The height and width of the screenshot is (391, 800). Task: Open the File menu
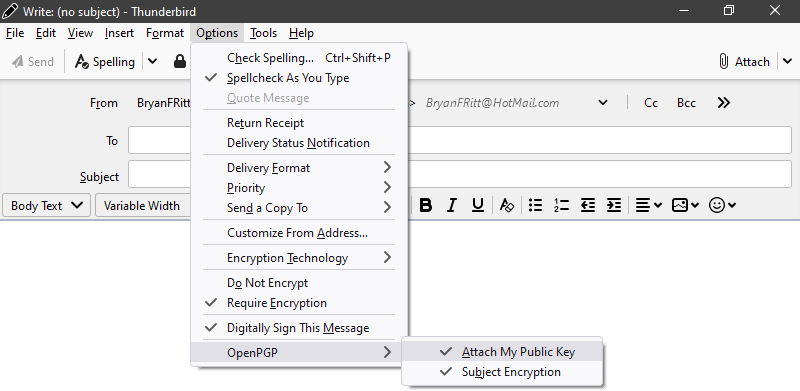tap(15, 33)
